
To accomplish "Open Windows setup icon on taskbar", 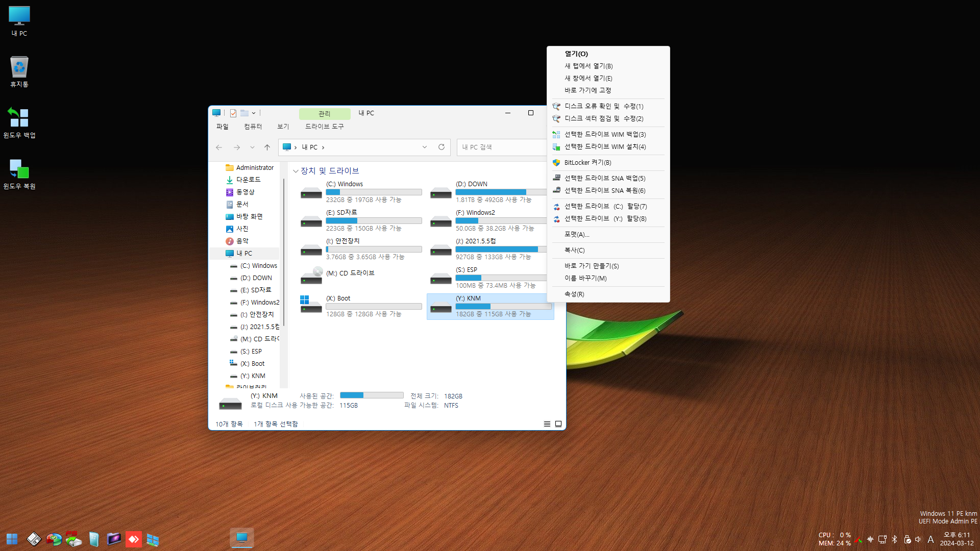I will coord(153,539).
